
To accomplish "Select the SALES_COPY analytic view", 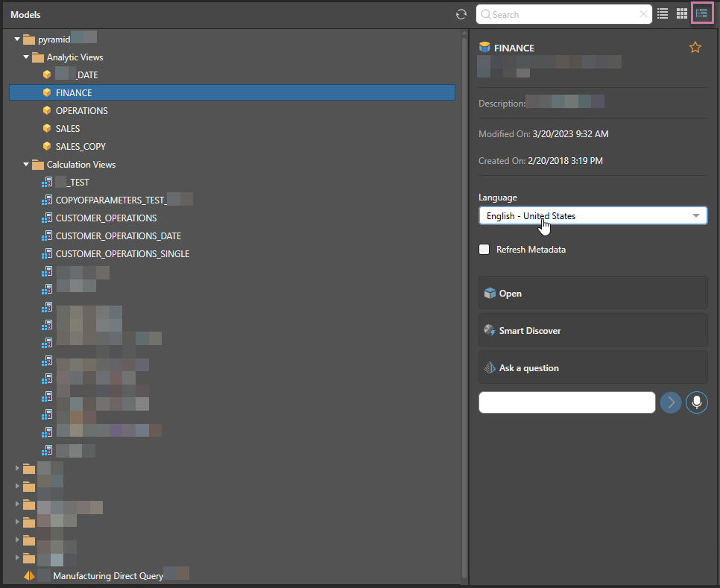I will tap(80, 147).
